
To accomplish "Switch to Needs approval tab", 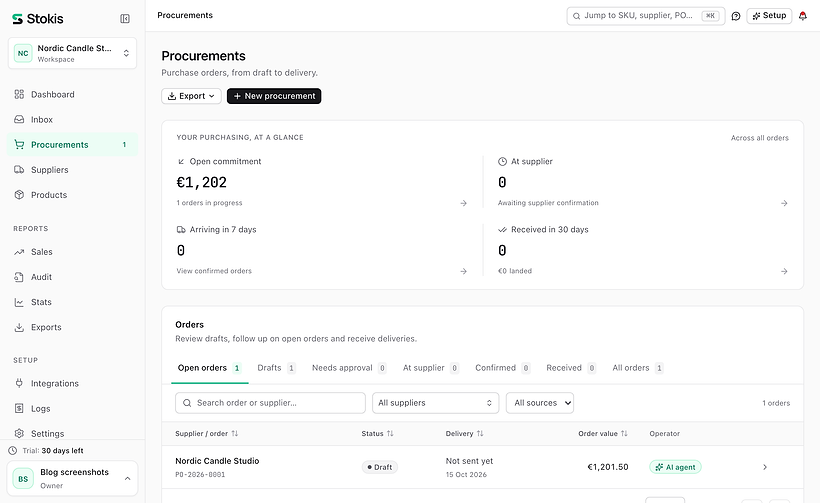I will 349,368.
